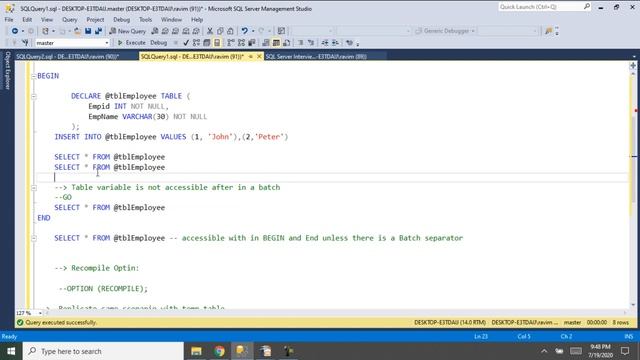Click the Analysis Services DMX Query icon
640x360 pixels.
175,31
